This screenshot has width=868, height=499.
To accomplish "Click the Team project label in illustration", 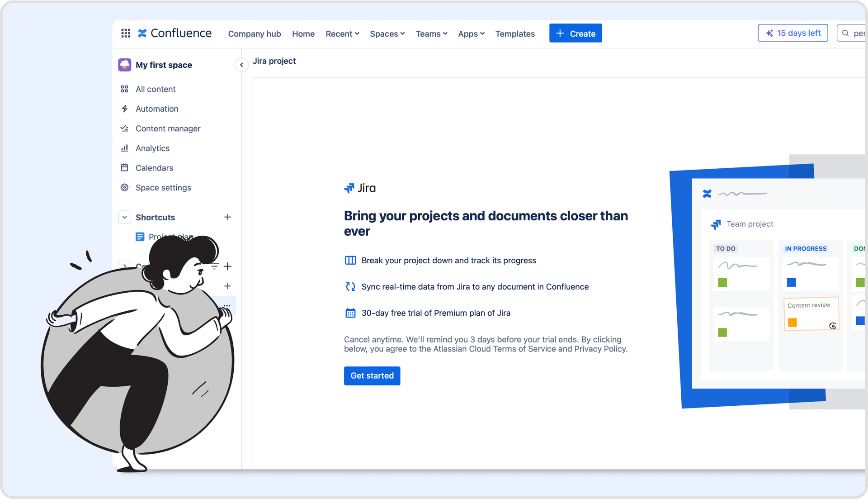I will point(750,224).
